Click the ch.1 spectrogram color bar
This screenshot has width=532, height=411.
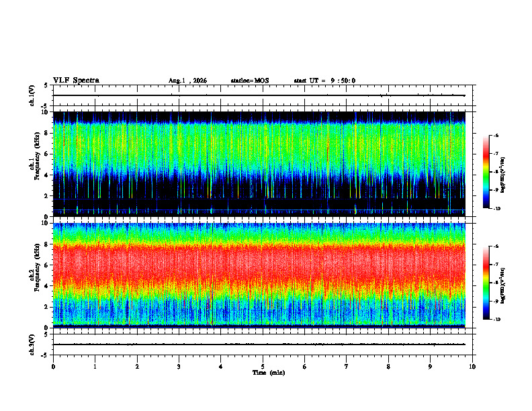tap(486, 172)
